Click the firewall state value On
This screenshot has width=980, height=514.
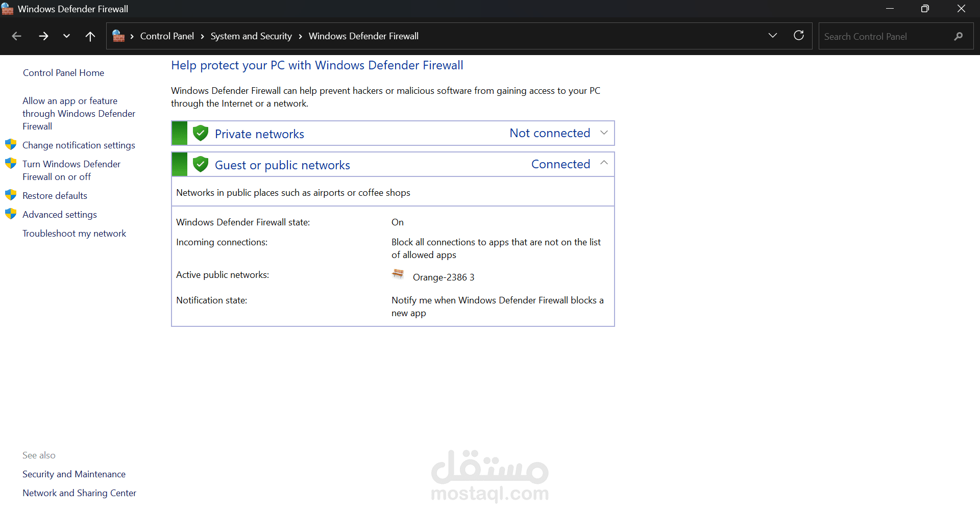pyautogui.click(x=398, y=222)
